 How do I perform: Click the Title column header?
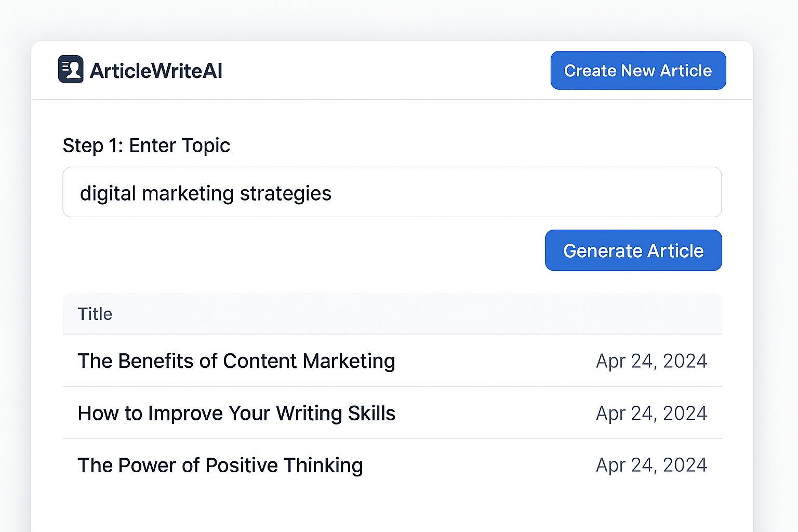[x=95, y=314]
